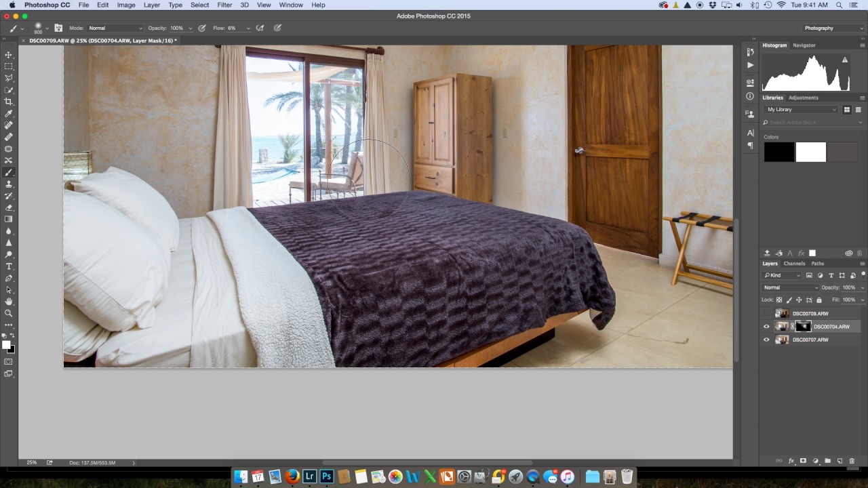Viewport: 868px width, 488px height.
Task: Toggle lock all for layer
Action: tap(819, 300)
